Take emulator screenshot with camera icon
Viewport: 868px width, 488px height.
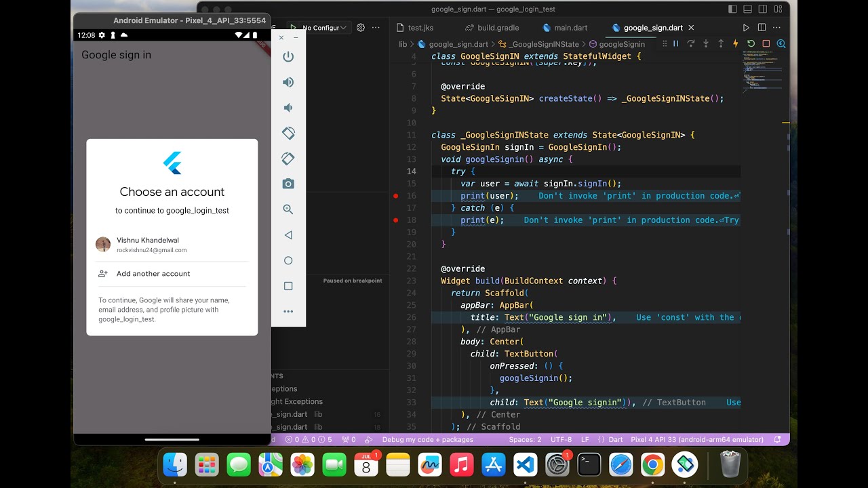coord(288,184)
